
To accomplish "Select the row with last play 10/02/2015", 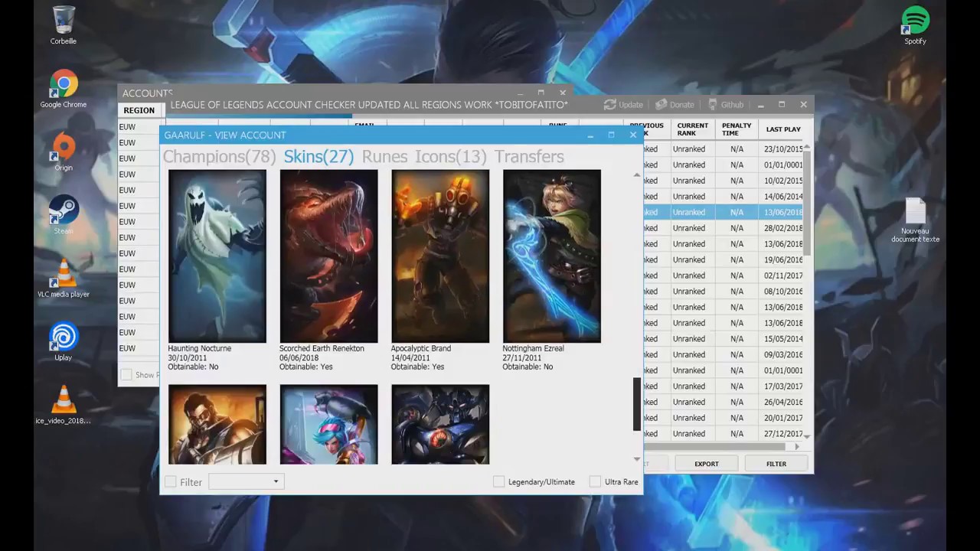I will click(x=723, y=181).
